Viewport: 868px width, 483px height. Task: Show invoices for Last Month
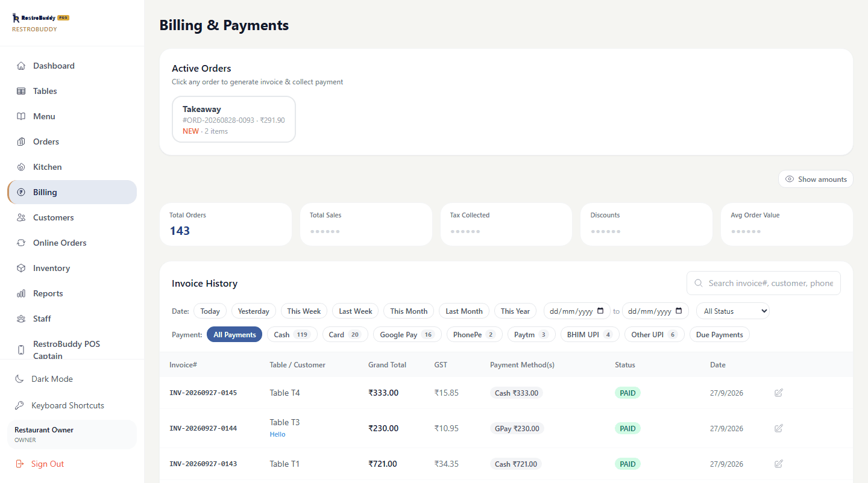[464, 311]
